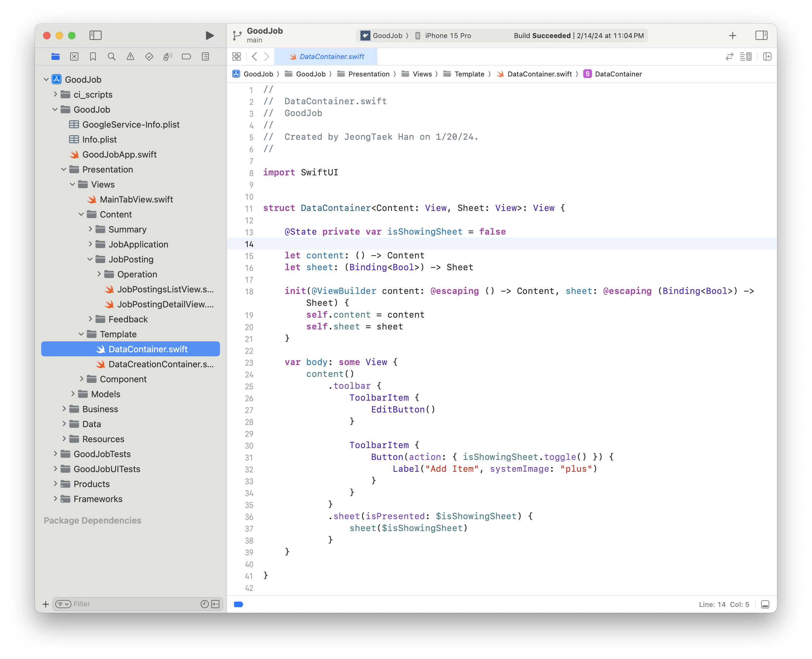Click the plus button in title bar
The image size is (812, 659).
(x=733, y=36)
